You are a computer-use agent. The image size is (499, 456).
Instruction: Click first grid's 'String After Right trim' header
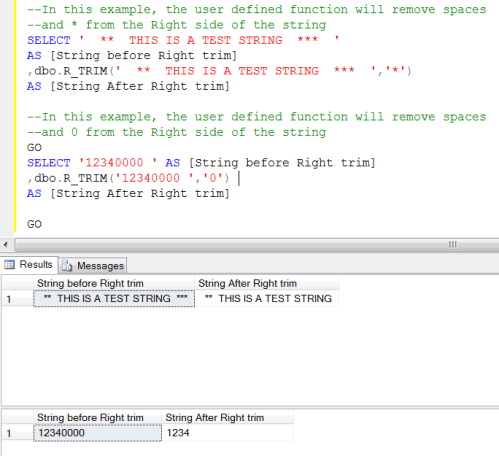point(267,283)
